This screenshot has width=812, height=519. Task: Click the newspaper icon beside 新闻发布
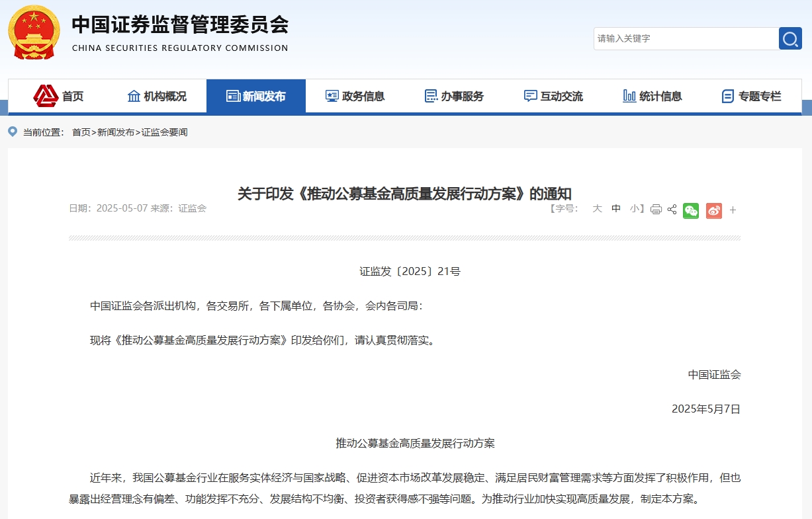tap(233, 96)
